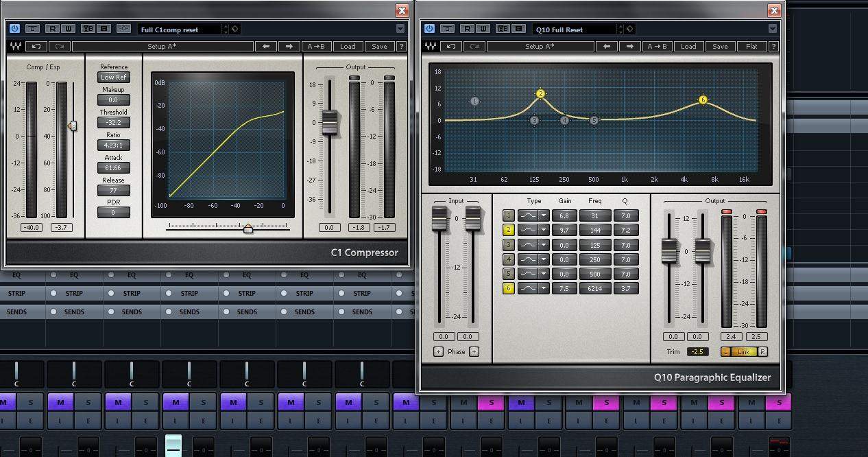Viewport: 868px width, 457px height.
Task: Toggle Q10 band 2 off
Action: click(509, 230)
